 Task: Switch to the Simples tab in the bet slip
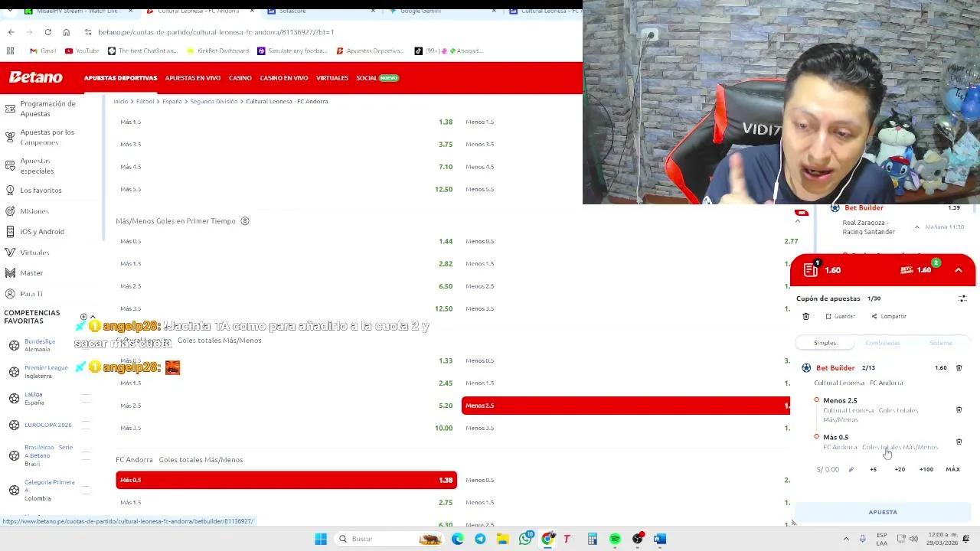[x=825, y=343]
